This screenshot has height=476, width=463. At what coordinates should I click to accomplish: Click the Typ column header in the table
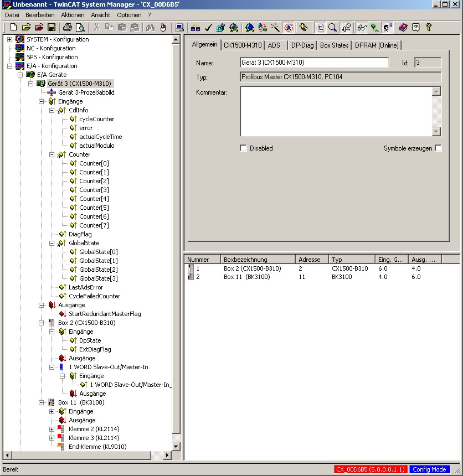pyautogui.click(x=352, y=260)
